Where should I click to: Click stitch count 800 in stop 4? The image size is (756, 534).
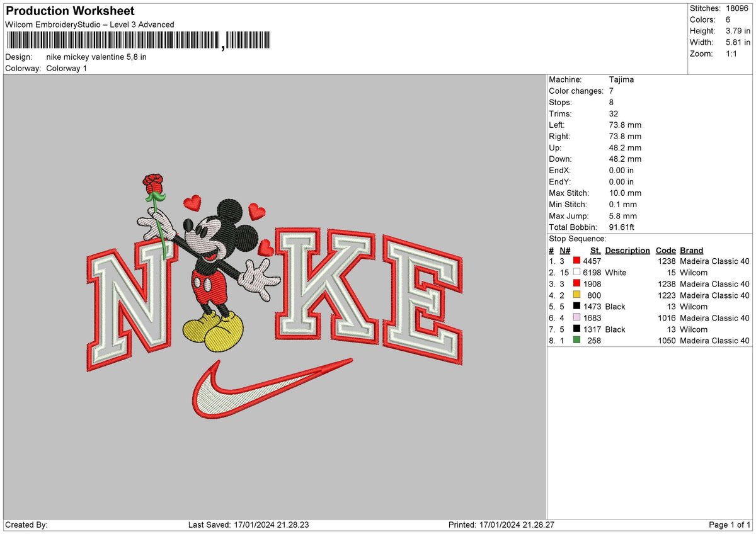[594, 295]
